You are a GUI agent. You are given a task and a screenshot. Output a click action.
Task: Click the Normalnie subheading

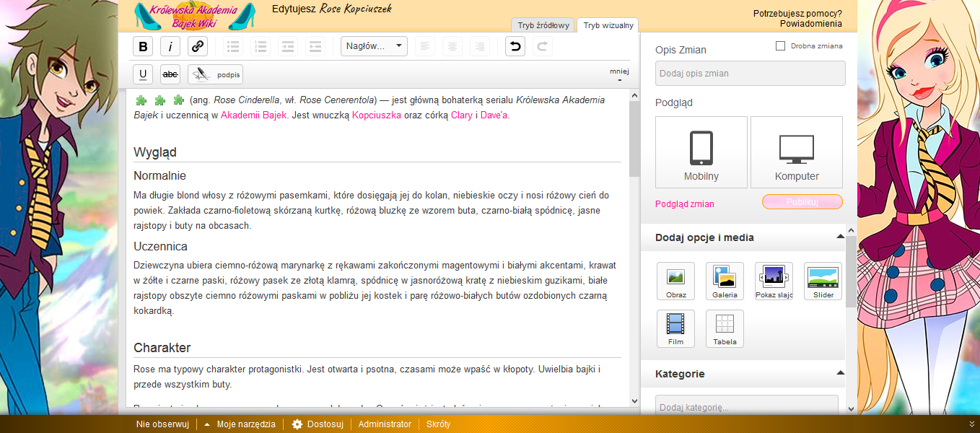click(x=160, y=175)
